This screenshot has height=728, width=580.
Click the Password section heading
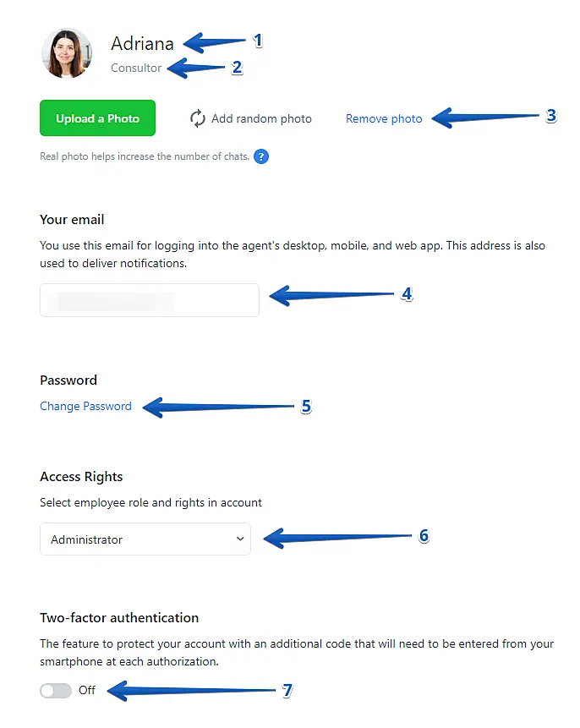coord(68,380)
